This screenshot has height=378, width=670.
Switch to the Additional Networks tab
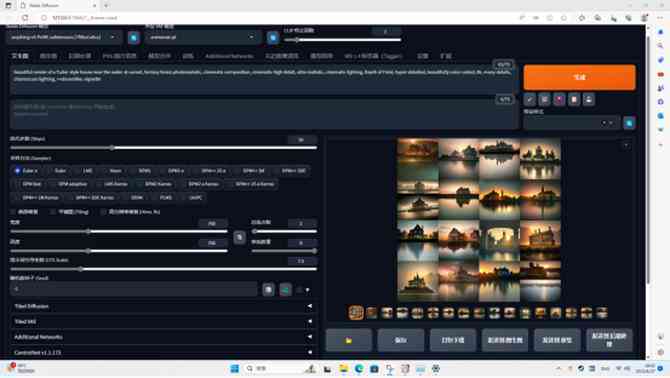coord(229,56)
